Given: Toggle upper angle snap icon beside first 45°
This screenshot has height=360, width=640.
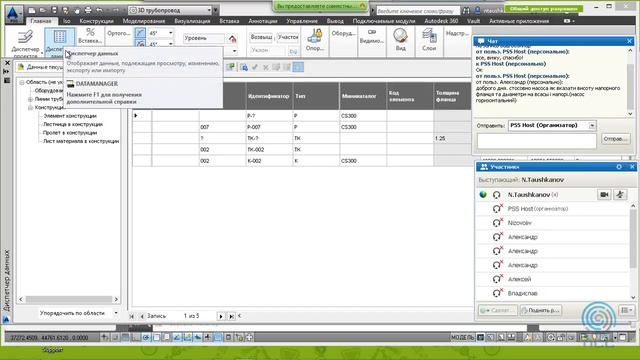Looking at the screenshot, I should [140, 33].
